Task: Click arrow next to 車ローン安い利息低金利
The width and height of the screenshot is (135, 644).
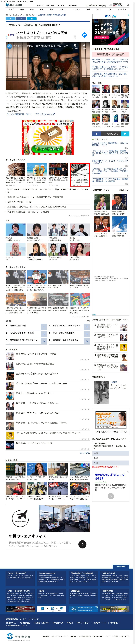Action: click(x=86, y=334)
